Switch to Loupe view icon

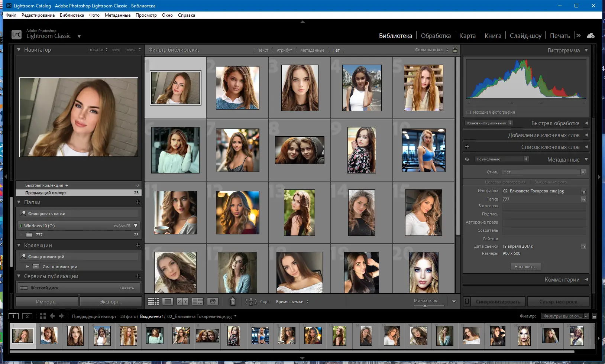[168, 302]
